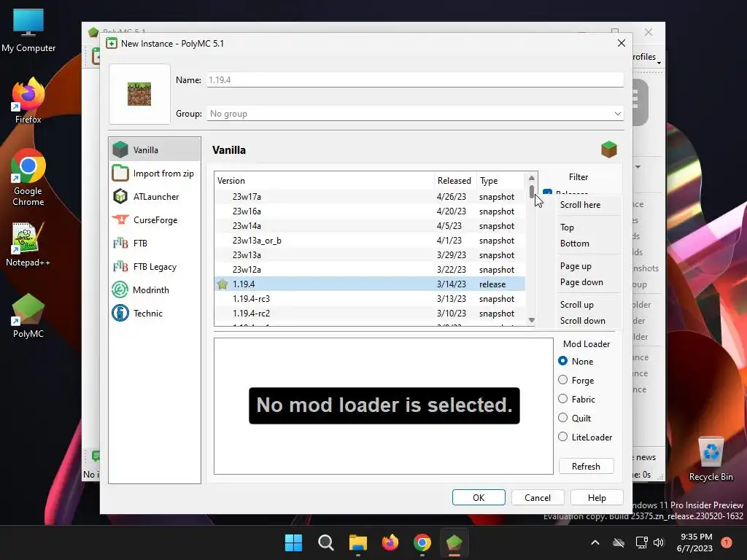
Task: Open taskbar clock and date
Action: (x=694, y=542)
